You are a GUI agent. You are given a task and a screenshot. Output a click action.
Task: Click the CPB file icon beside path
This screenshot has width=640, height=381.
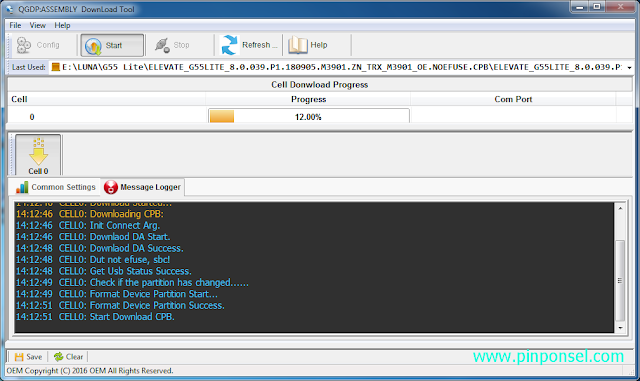point(56,67)
